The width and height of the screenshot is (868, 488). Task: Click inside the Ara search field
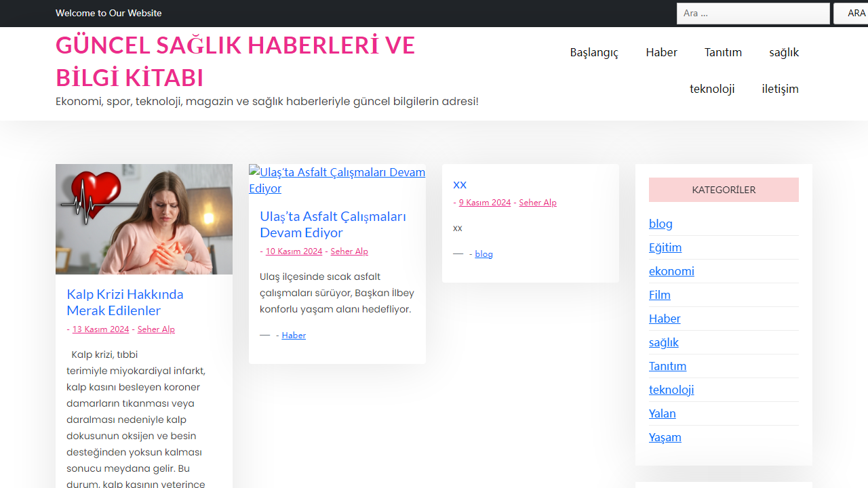point(753,13)
